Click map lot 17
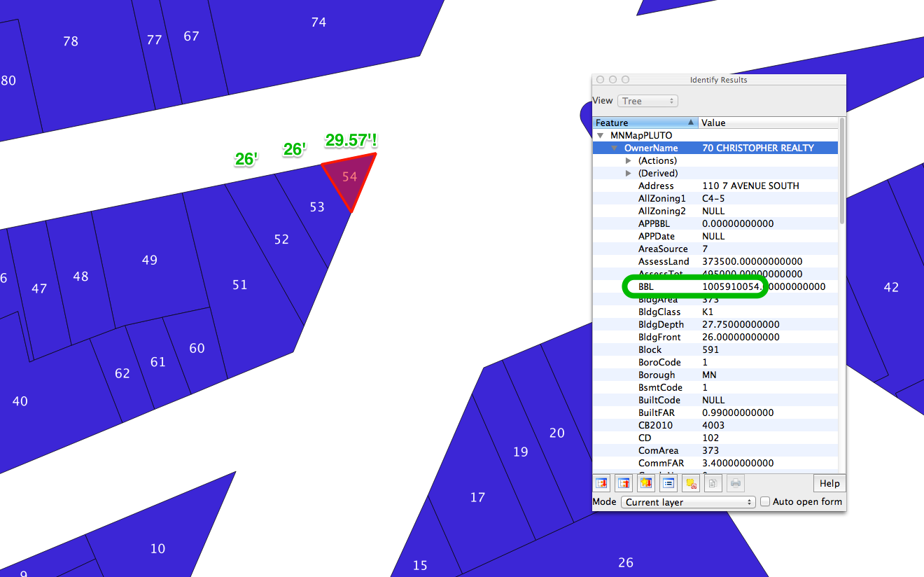The width and height of the screenshot is (924, 577). 477,497
